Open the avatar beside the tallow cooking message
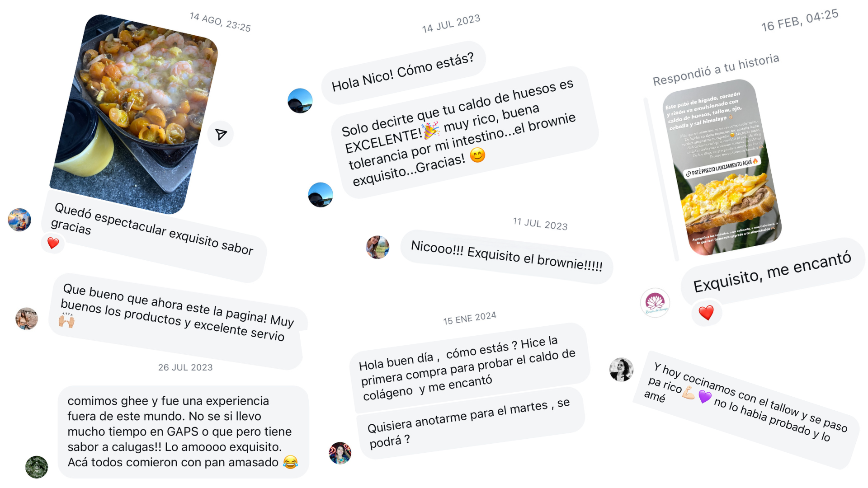The image size is (868, 488). point(621,369)
